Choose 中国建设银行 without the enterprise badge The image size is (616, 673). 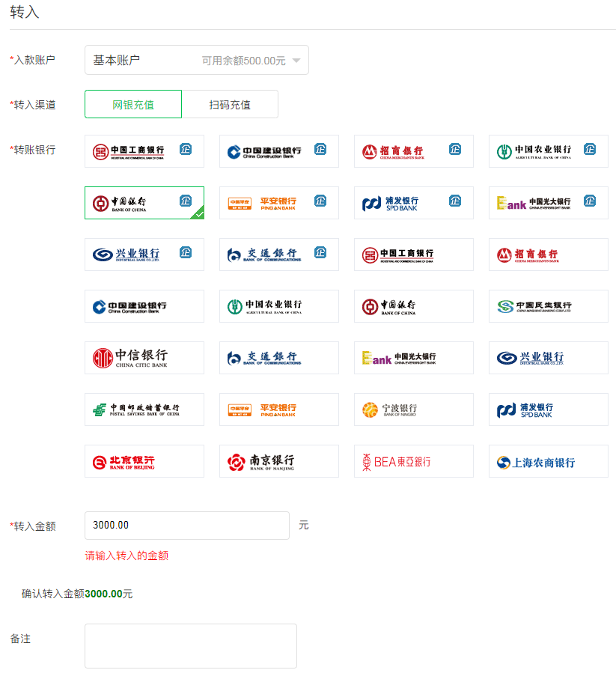point(144,306)
